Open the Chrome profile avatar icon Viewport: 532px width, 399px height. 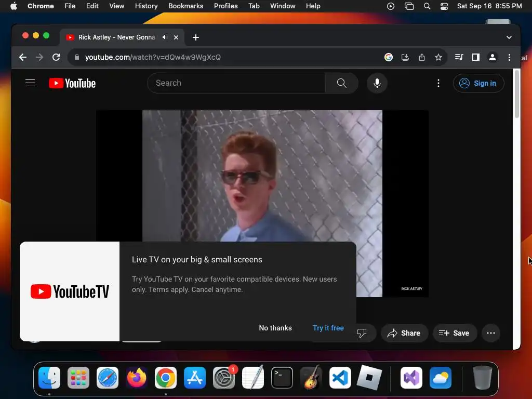click(x=493, y=57)
